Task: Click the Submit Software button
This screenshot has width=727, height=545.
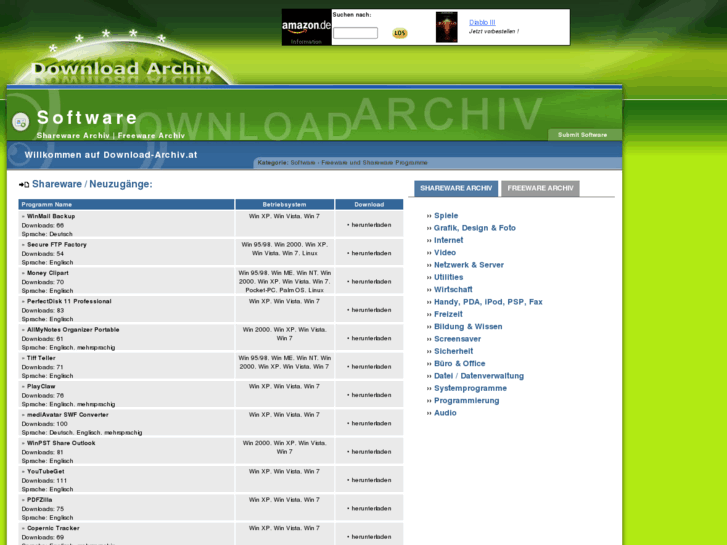Action: [x=582, y=135]
